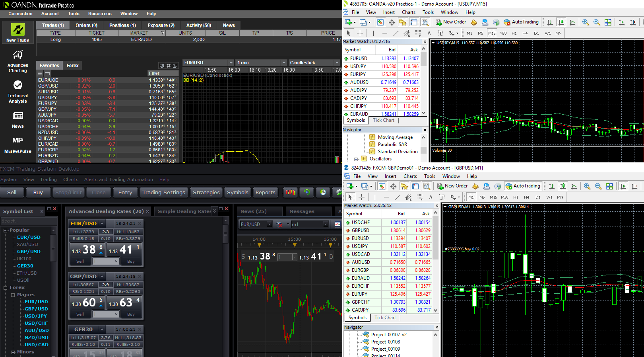Open Insert menu in OANDA MT4
Image resolution: width=644 pixels, height=357 pixels.
(389, 12)
